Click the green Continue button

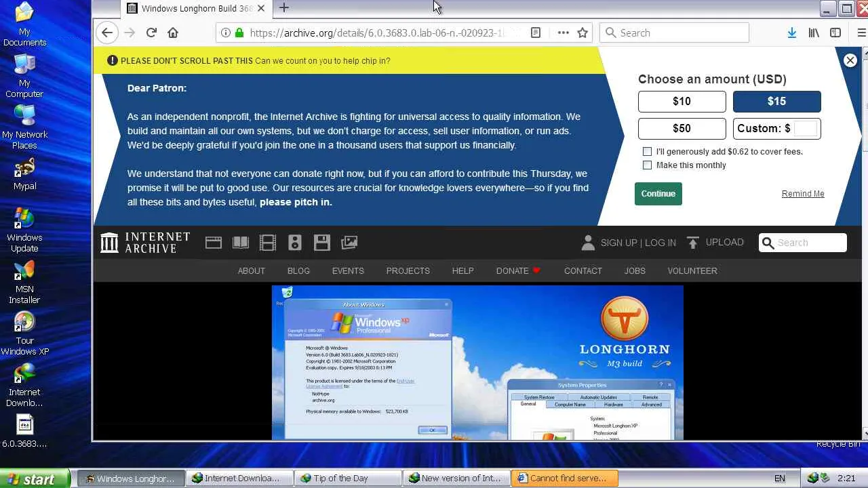[x=658, y=193]
